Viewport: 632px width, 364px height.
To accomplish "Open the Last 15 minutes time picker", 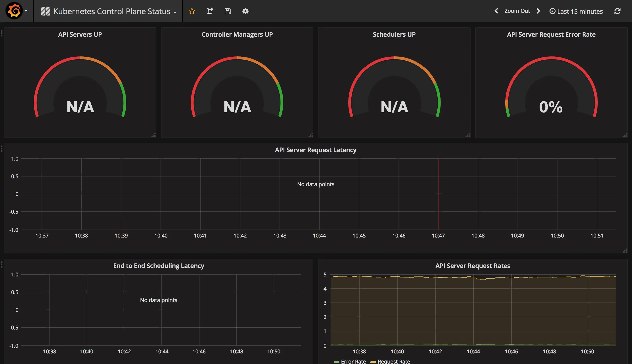I will [576, 11].
